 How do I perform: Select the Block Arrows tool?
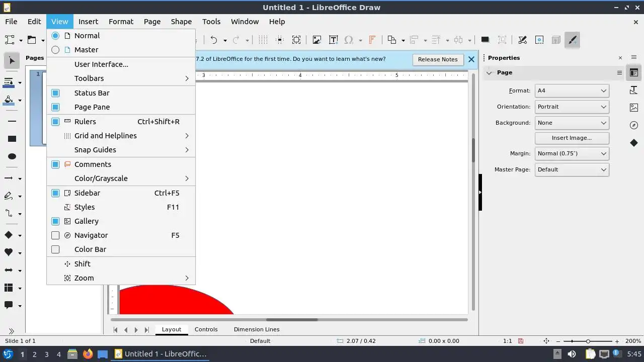[x=9, y=270]
